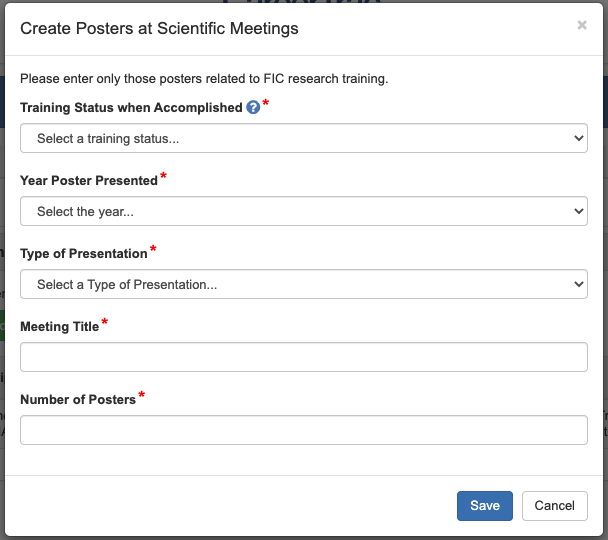The height and width of the screenshot is (540, 608).
Task: Select the 'Type of Presentation' label text
Action: tap(84, 254)
